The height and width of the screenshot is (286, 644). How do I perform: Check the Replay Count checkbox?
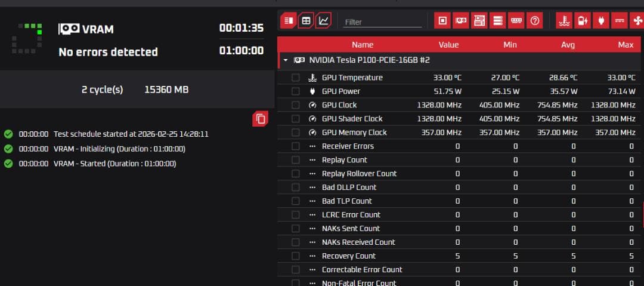click(x=295, y=160)
